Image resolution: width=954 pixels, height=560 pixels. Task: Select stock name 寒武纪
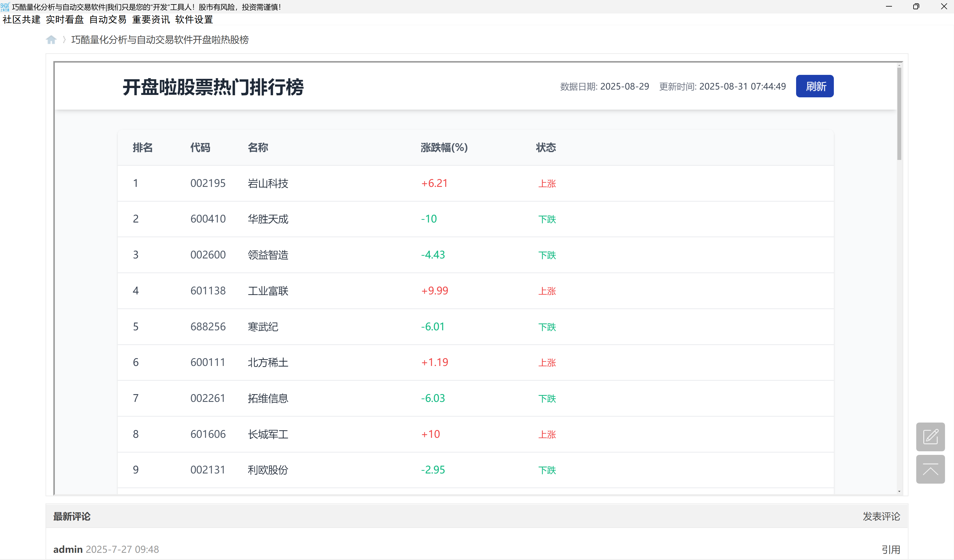click(x=263, y=327)
